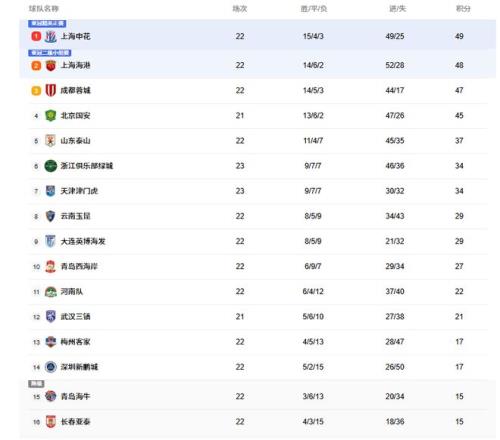Open the 深圳新鹏城 team page

[x=79, y=367]
